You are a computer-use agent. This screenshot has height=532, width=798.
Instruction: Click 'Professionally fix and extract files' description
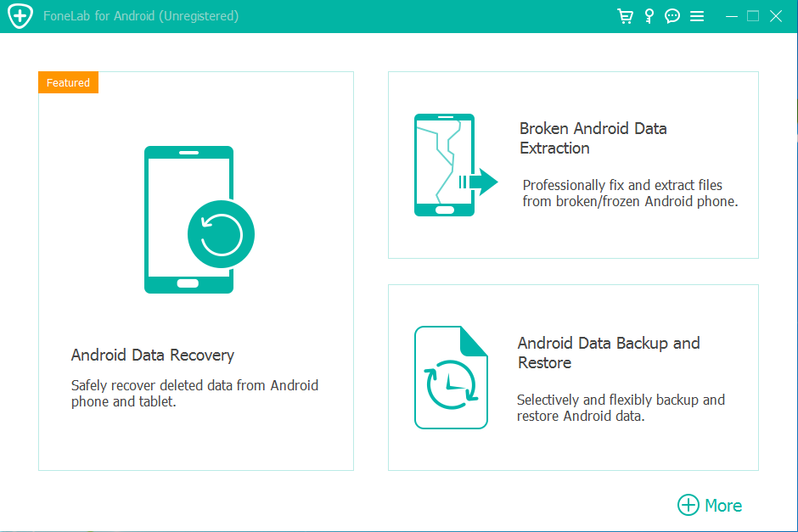click(630, 193)
